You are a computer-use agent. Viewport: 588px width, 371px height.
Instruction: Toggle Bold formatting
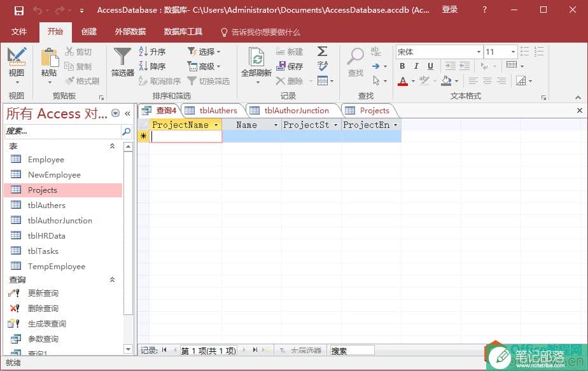click(x=402, y=66)
